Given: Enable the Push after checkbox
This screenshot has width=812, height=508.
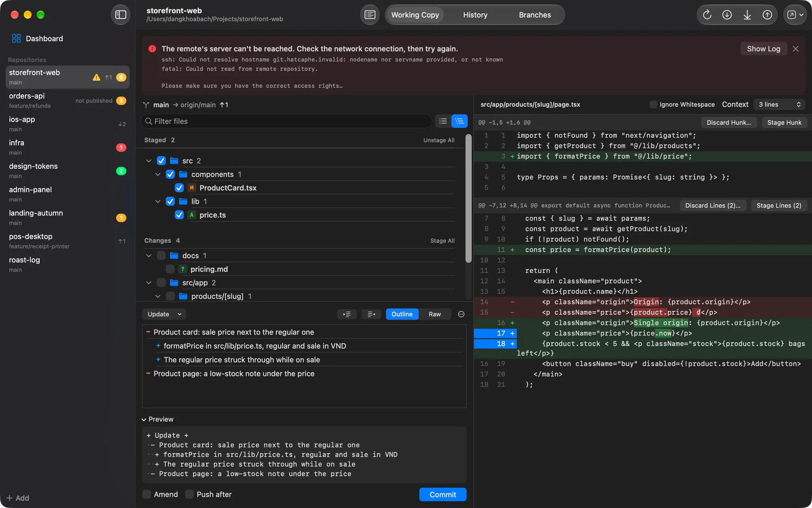Looking at the screenshot, I should (190, 494).
